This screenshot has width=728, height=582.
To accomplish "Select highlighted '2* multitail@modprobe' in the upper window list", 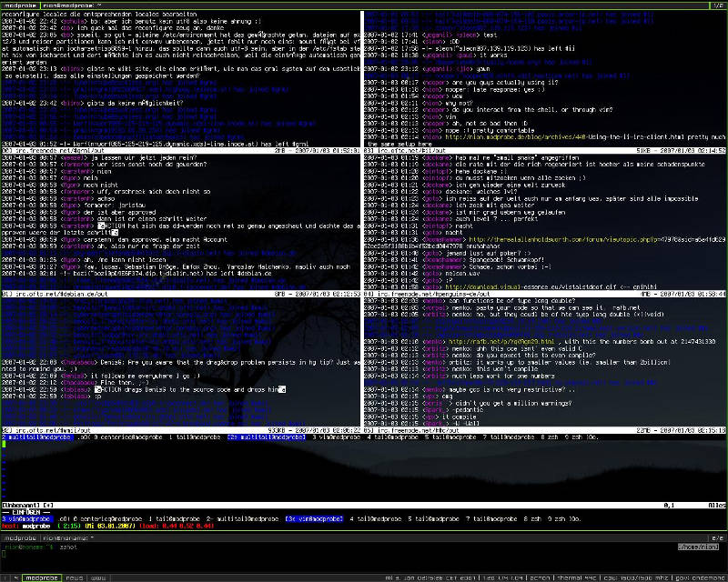I will point(267,437).
